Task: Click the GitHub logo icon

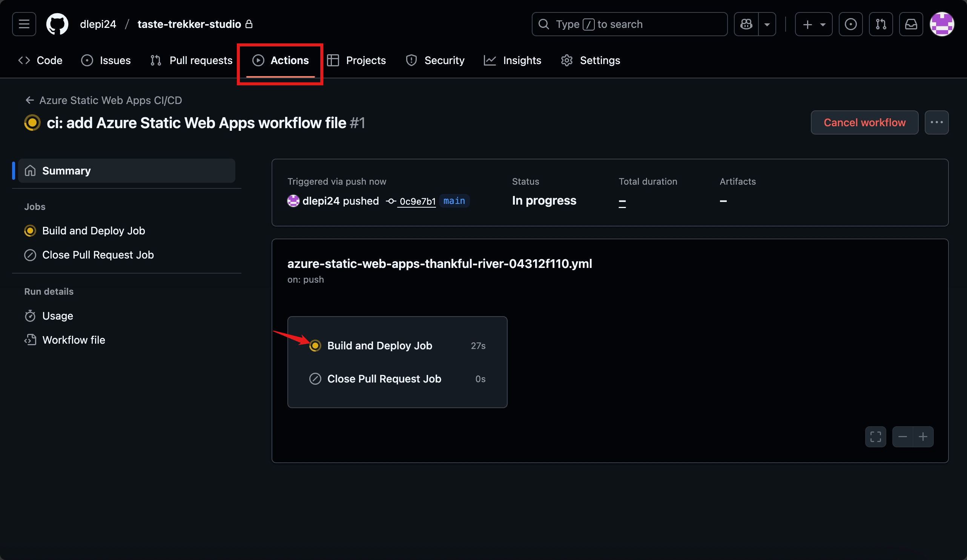Action: tap(57, 24)
